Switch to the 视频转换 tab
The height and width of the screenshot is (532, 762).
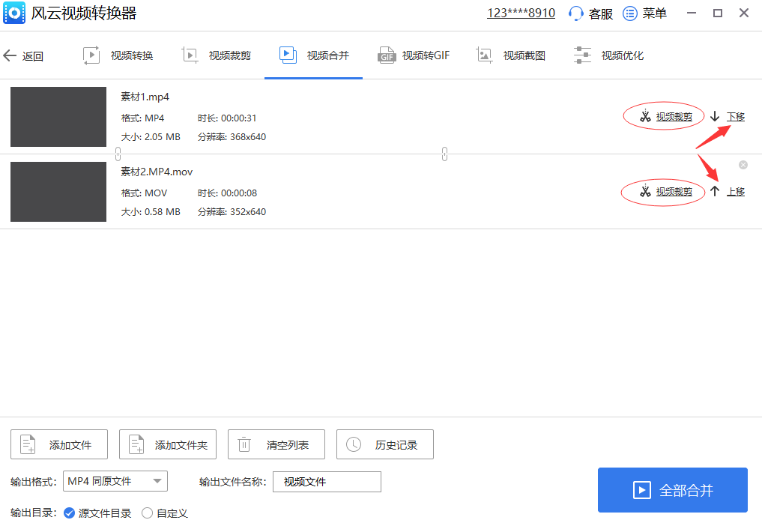click(x=118, y=55)
